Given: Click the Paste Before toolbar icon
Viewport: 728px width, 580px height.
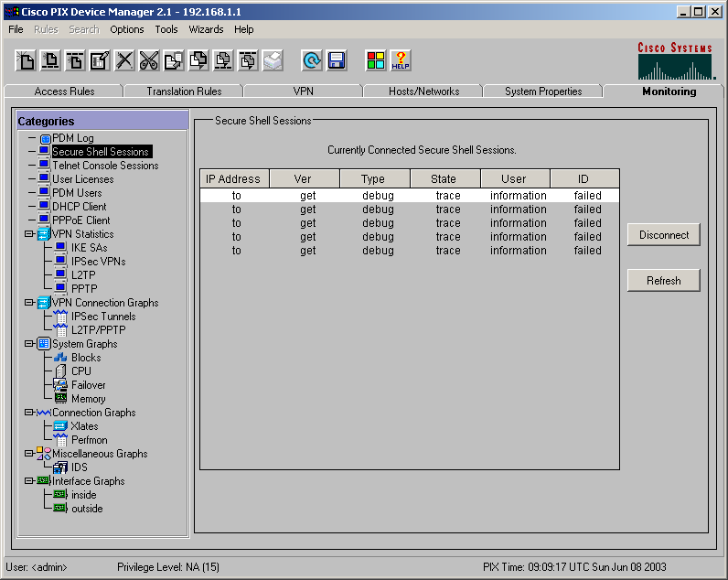Looking at the screenshot, I should (x=223, y=60).
